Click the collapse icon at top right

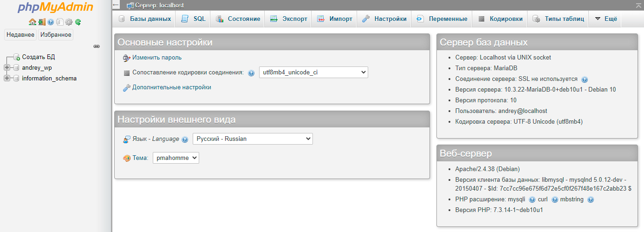coord(639,5)
